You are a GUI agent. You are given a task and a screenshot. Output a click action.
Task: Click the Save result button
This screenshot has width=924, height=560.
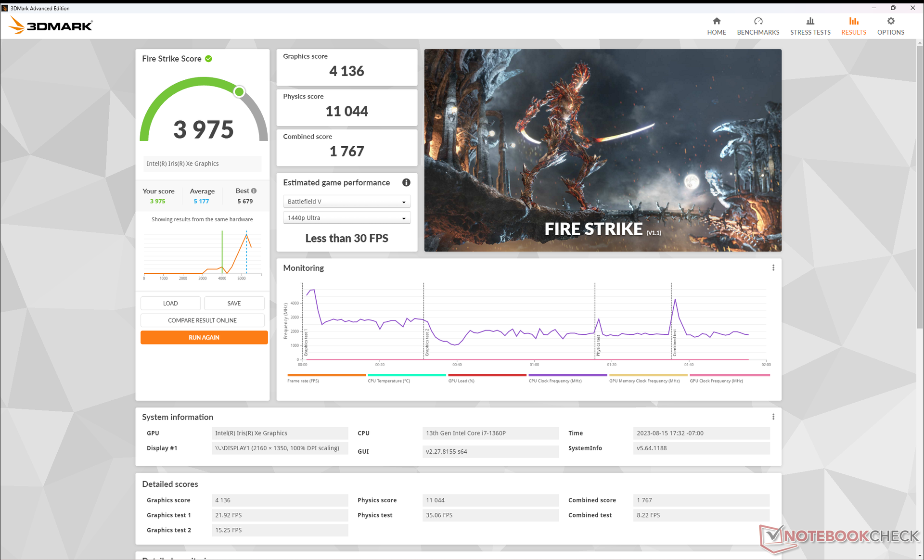click(234, 303)
